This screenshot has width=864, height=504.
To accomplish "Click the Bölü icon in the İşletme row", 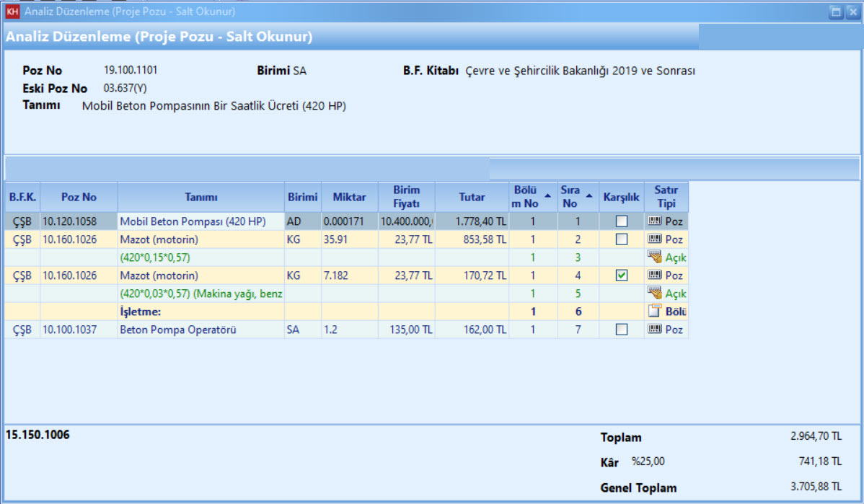I will 655,311.
